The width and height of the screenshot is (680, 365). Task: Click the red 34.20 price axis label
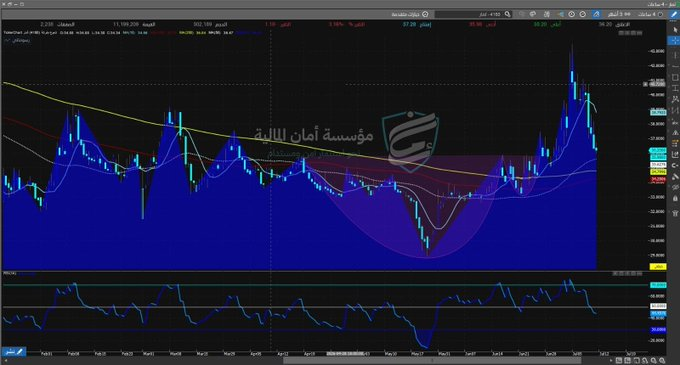pyautogui.click(x=658, y=179)
